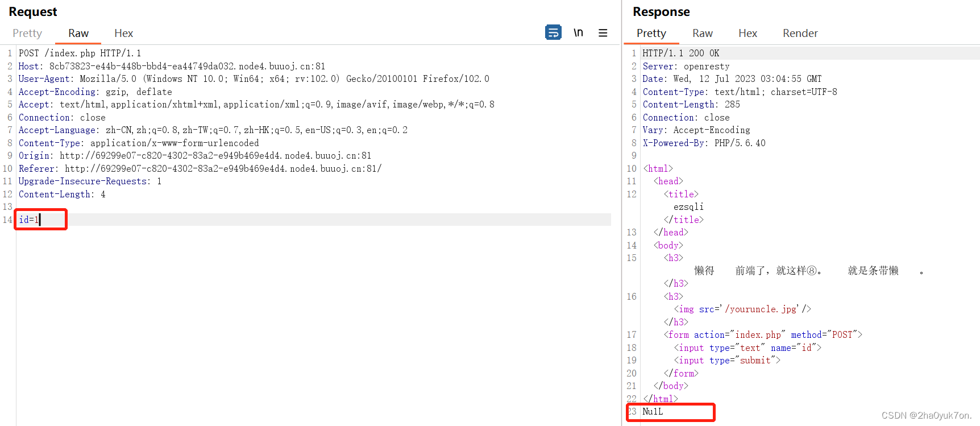Screen dimensions: 980x426
Task: Click the Vary: Accept-Encoding response header
Action: point(696,130)
